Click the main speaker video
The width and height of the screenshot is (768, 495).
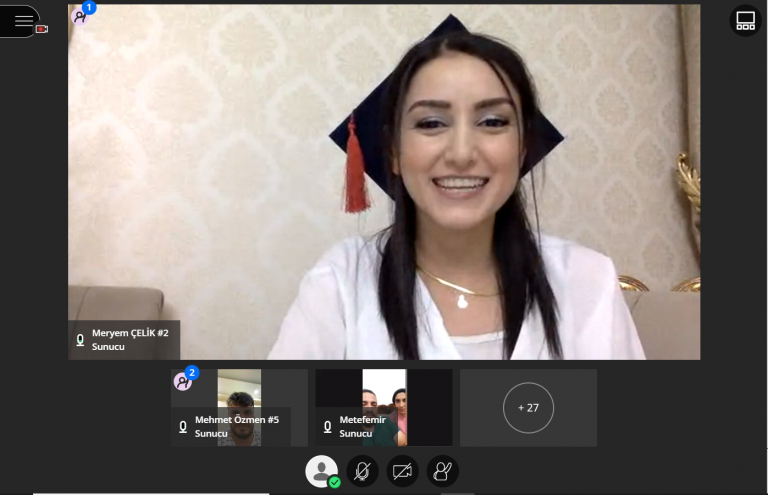click(x=384, y=182)
